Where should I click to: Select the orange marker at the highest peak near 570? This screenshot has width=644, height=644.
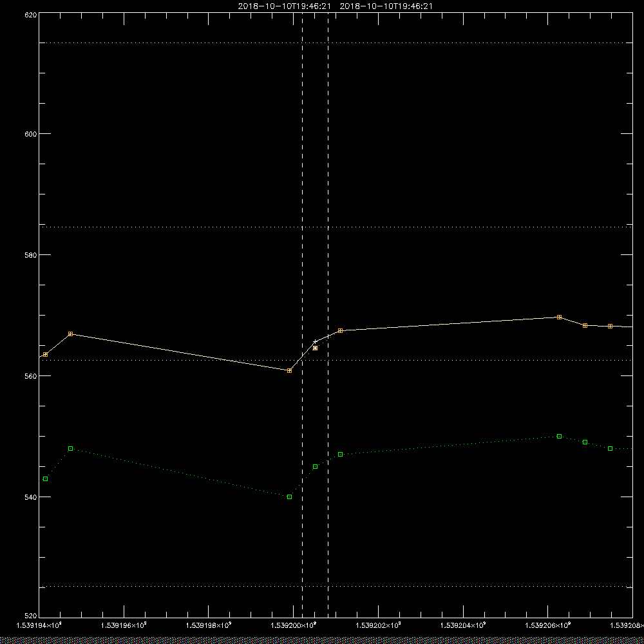pos(560,317)
